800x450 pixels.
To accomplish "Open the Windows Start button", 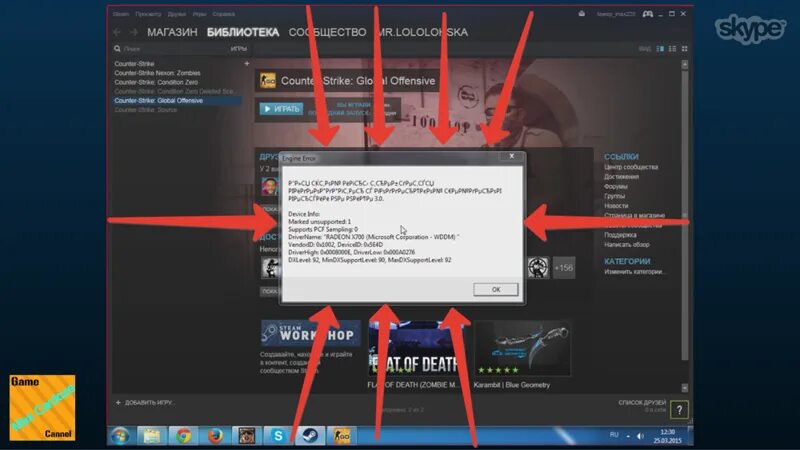I will coord(120,437).
